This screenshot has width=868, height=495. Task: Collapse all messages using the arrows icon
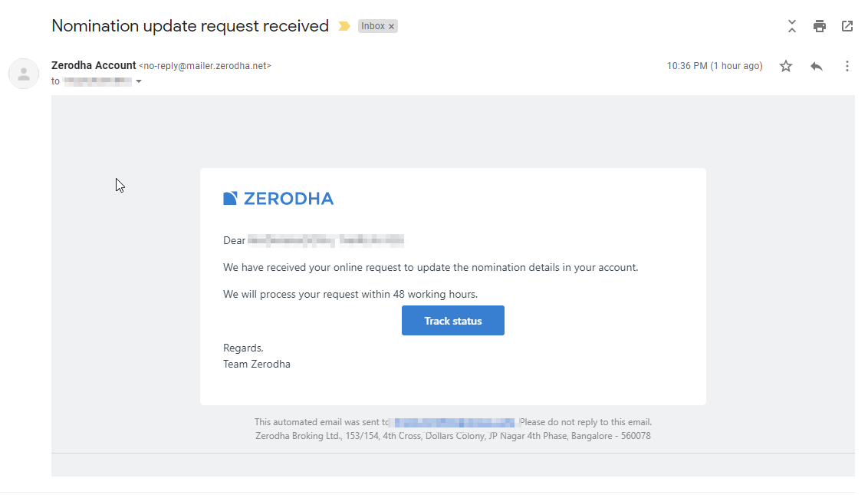click(791, 26)
